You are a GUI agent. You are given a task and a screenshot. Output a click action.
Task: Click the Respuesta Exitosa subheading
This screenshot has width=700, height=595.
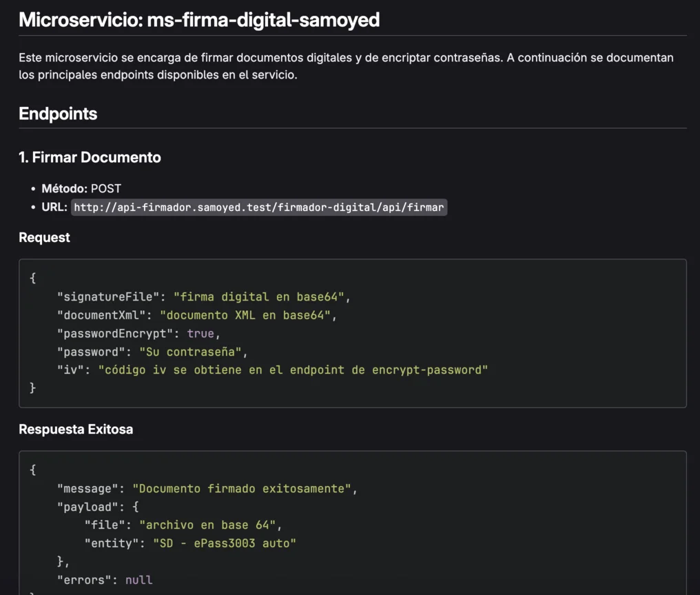[76, 429]
